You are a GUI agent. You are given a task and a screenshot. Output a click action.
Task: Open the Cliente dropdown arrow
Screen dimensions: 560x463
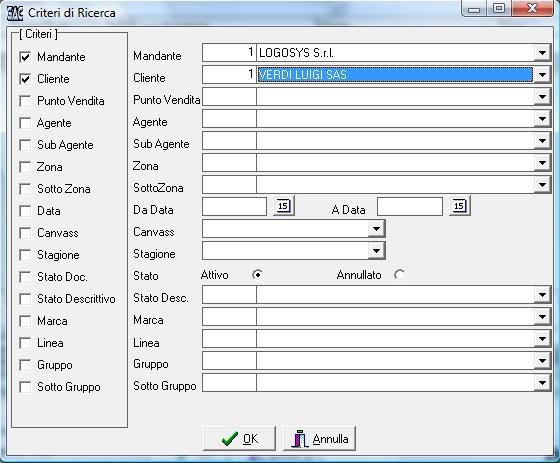coord(542,75)
